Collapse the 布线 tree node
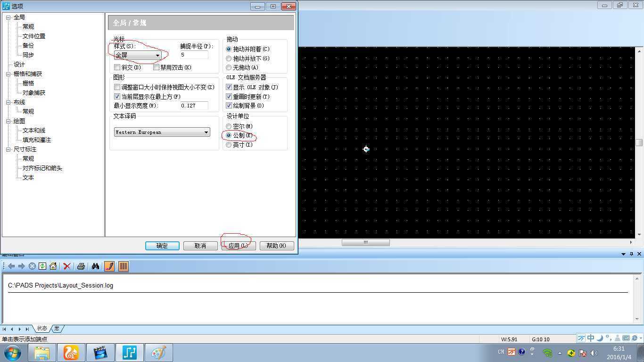The image size is (644, 362). click(x=8, y=102)
